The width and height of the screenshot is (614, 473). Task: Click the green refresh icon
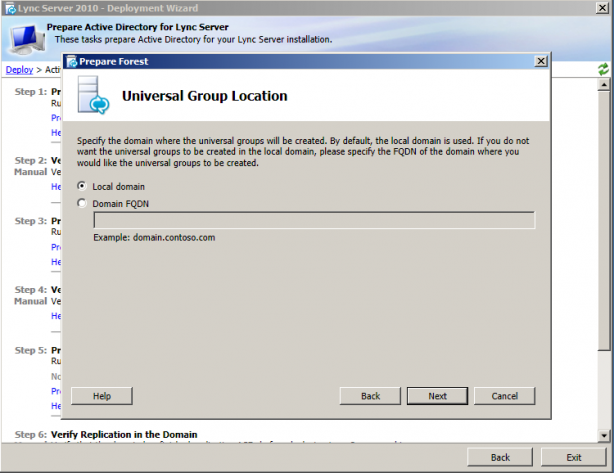coord(603,69)
